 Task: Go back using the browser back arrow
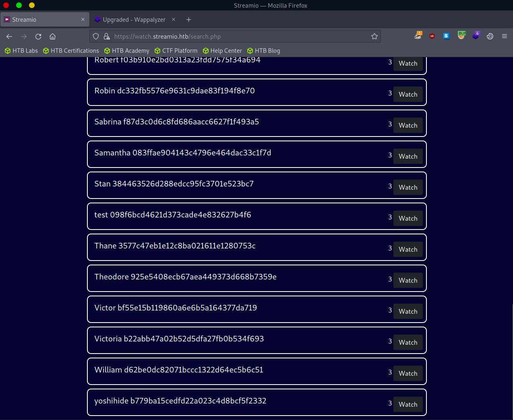tap(9, 36)
